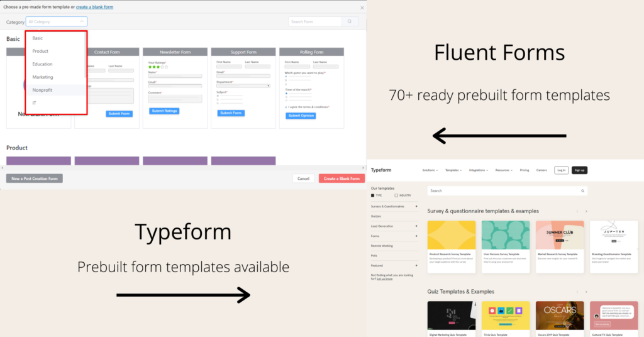Click 'Quiz Templates & Examples' heading

[461, 292]
